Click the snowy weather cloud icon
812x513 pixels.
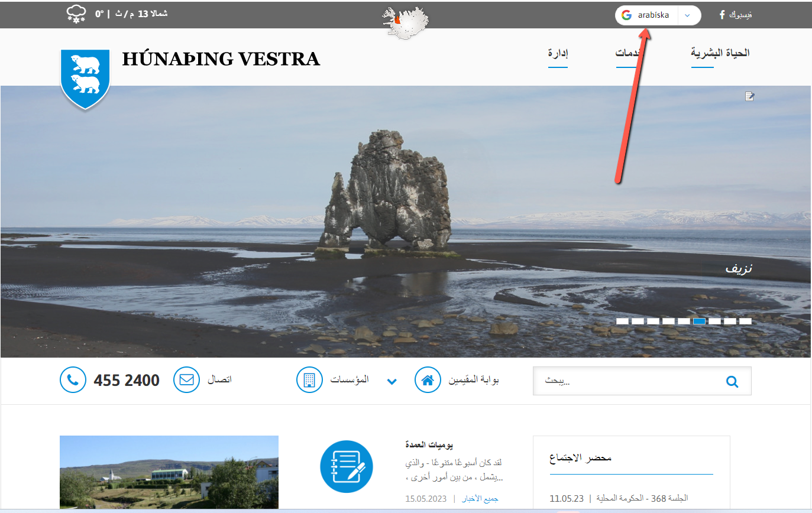[76, 14]
